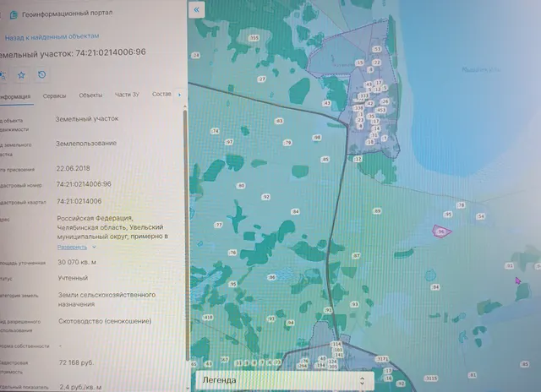The height and width of the screenshot is (392, 541).
Task: Click the Скотоводство (сенокошение) value
Action: [105, 321]
